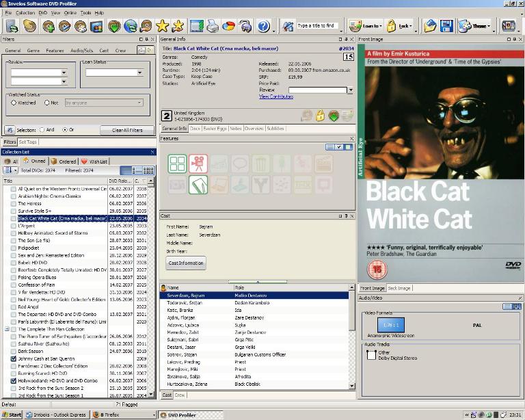
Task: Click the gold disc toolbar icon
Action: click(30, 26)
